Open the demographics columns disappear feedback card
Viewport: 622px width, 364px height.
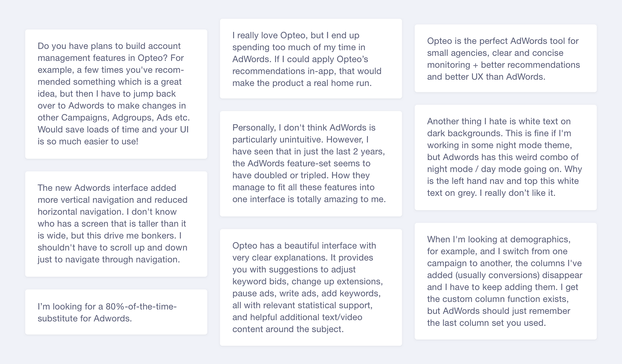tap(506, 281)
